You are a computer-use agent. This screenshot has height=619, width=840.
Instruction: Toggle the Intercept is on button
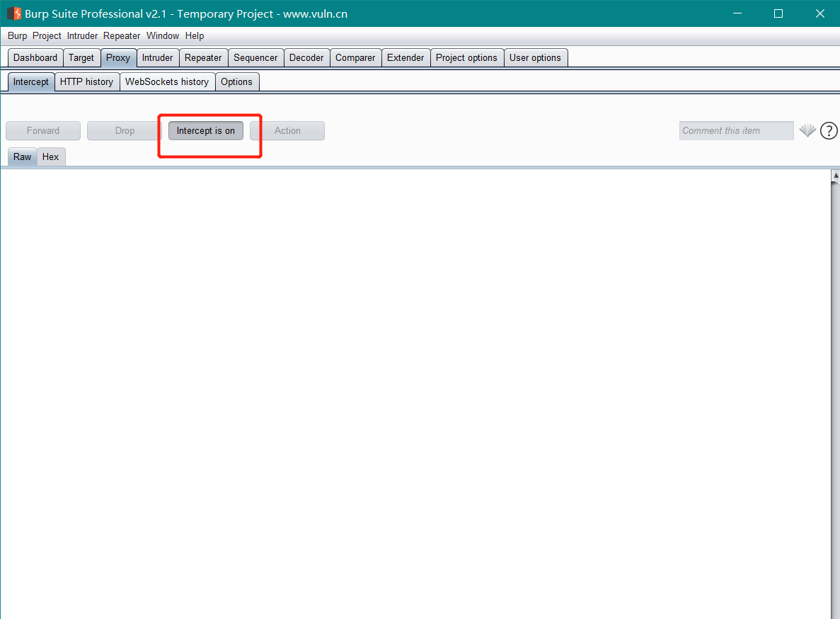pyautogui.click(x=206, y=131)
